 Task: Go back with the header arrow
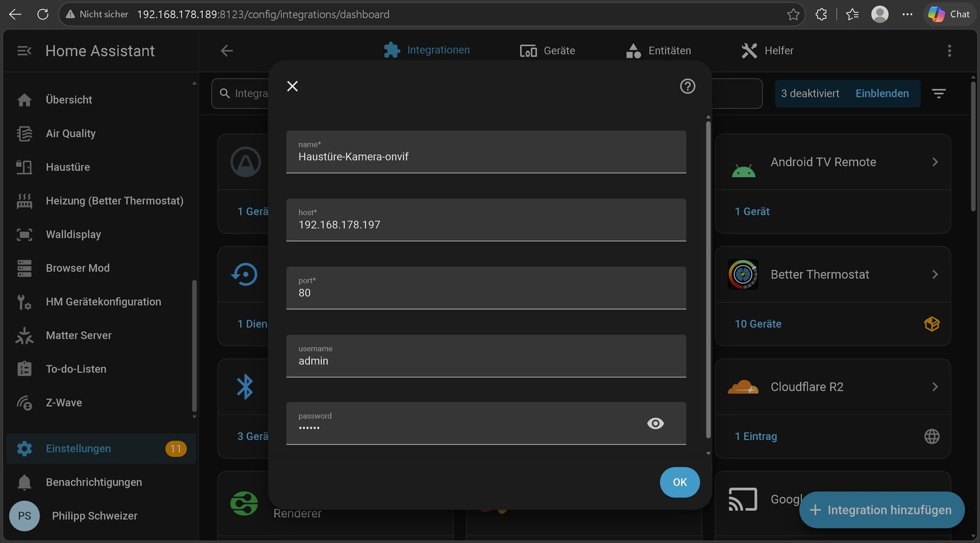[227, 51]
